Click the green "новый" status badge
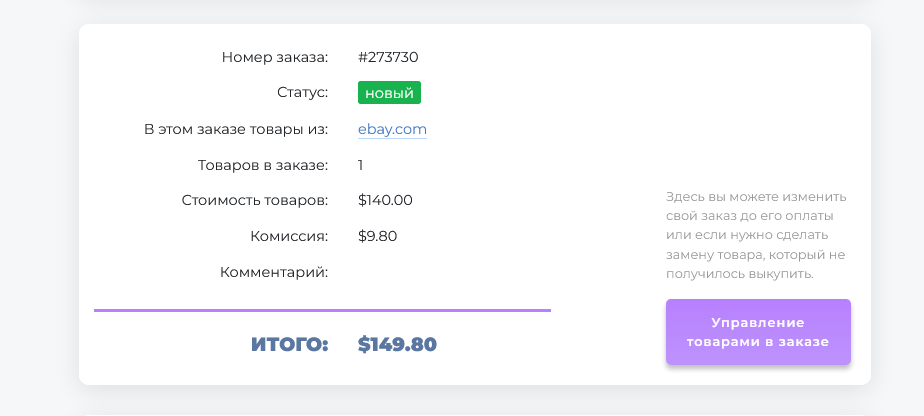The height and width of the screenshot is (416, 924). pyautogui.click(x=389, y=93)
